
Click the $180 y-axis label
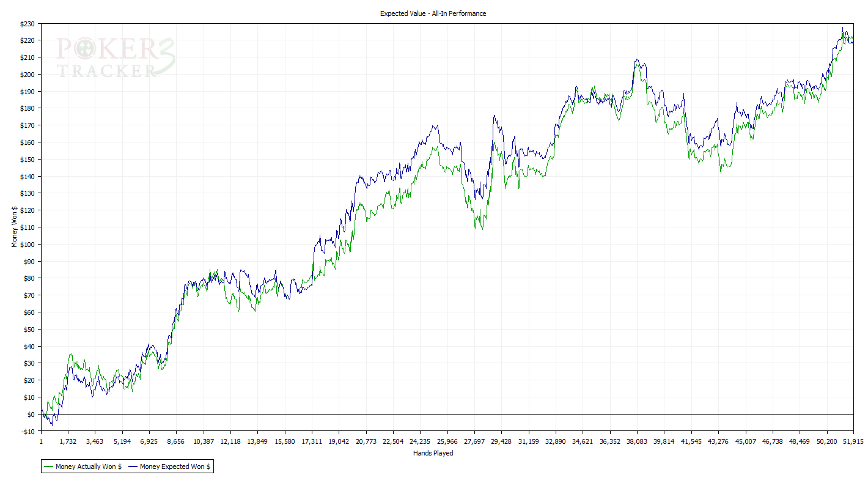tap(28, 108)
